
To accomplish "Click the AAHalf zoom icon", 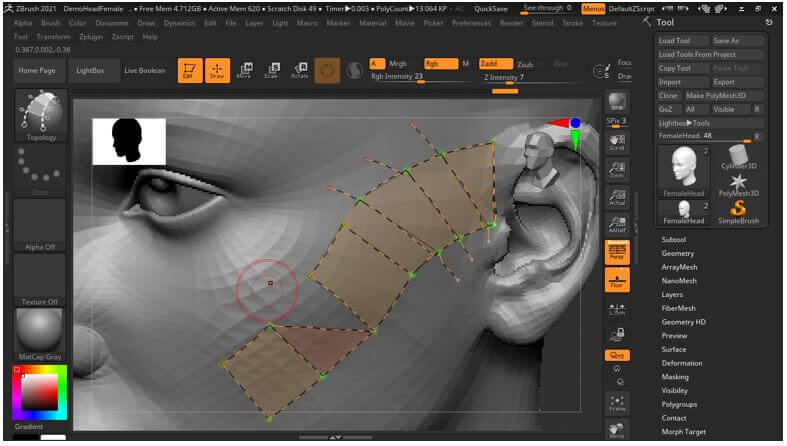I will 617,224.
